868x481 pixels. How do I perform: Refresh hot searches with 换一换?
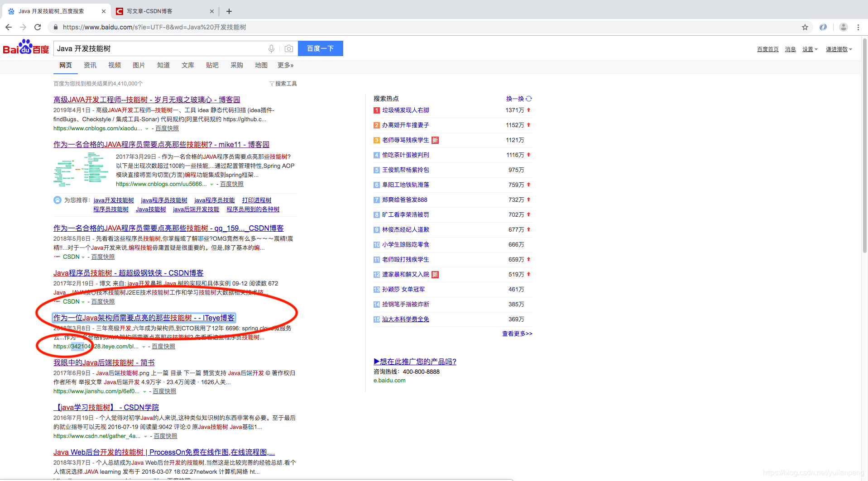click(x=519, y=99)
